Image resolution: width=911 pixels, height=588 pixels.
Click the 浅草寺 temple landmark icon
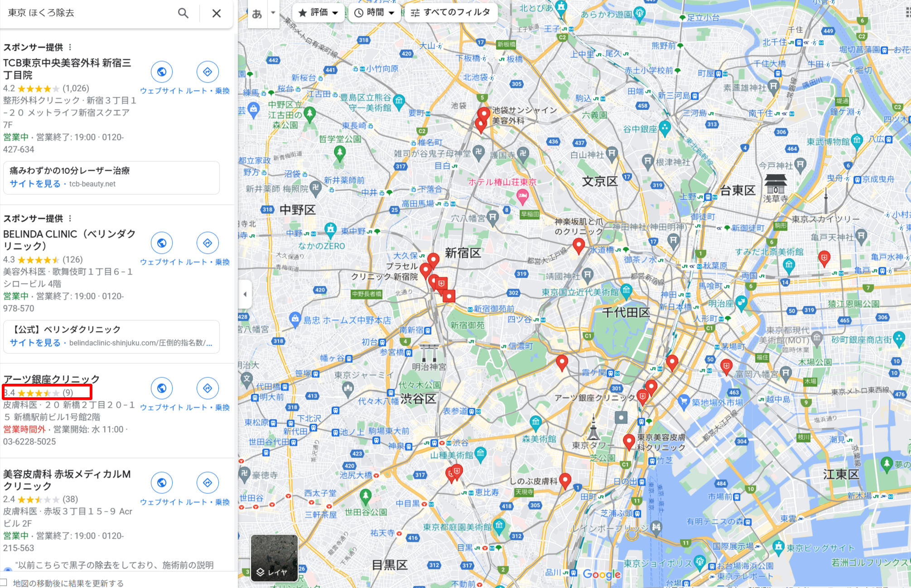[x=776, y=183]
